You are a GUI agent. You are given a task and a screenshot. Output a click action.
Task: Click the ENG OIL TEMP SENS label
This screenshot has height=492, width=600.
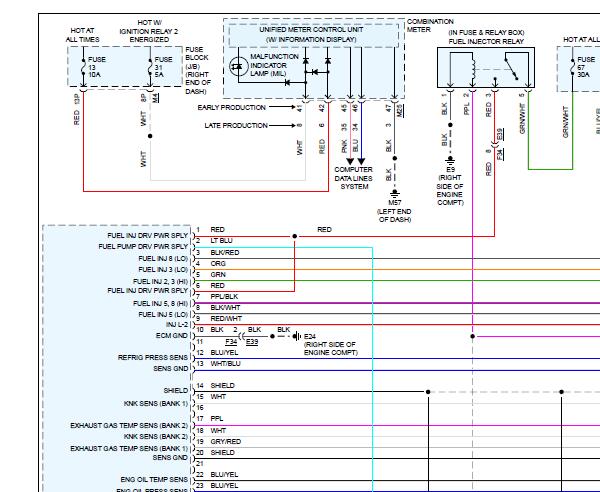coord(154,480)
